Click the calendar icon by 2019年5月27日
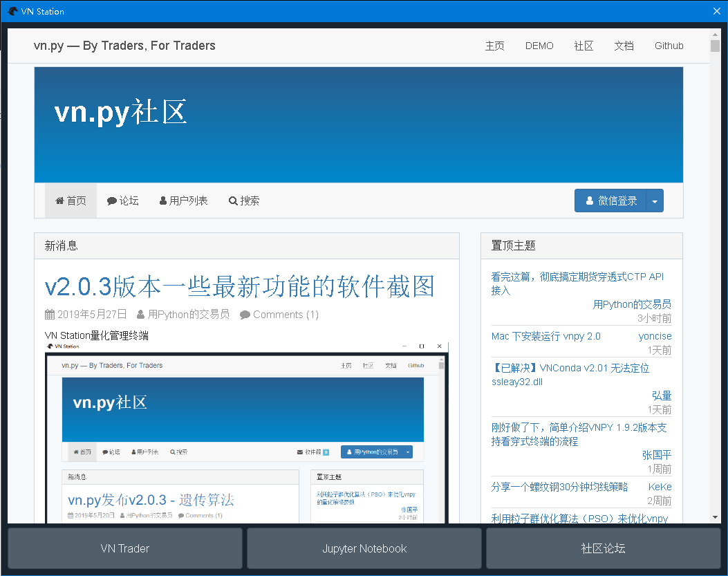728x576 pixels. [50, 315]
